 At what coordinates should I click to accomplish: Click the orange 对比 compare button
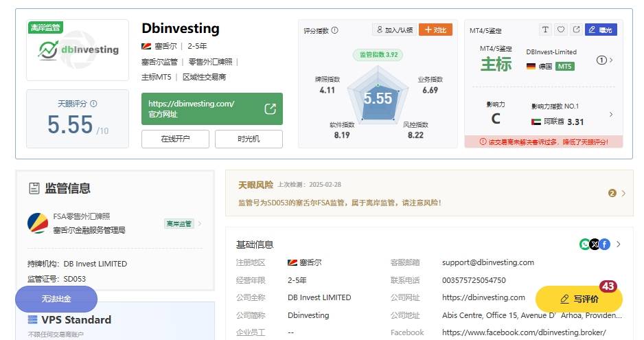pos(435,30)
